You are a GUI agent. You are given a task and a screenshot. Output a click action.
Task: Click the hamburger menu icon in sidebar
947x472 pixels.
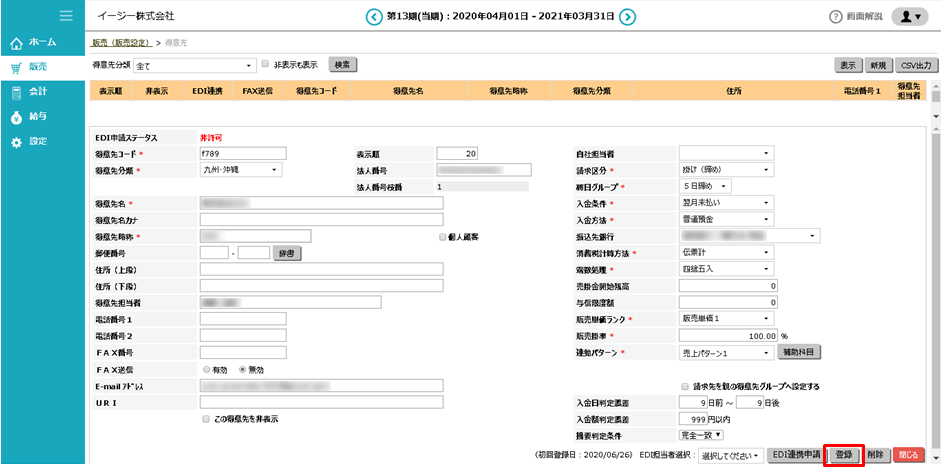click(x=66, y=16)
